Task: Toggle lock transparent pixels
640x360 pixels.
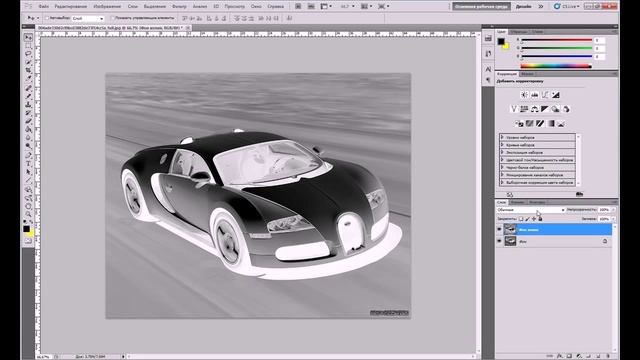Action: 521,219
